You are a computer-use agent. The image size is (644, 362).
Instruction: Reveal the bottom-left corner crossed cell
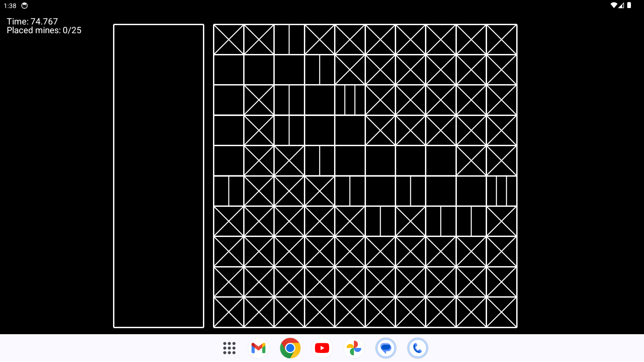coord(229,312)
